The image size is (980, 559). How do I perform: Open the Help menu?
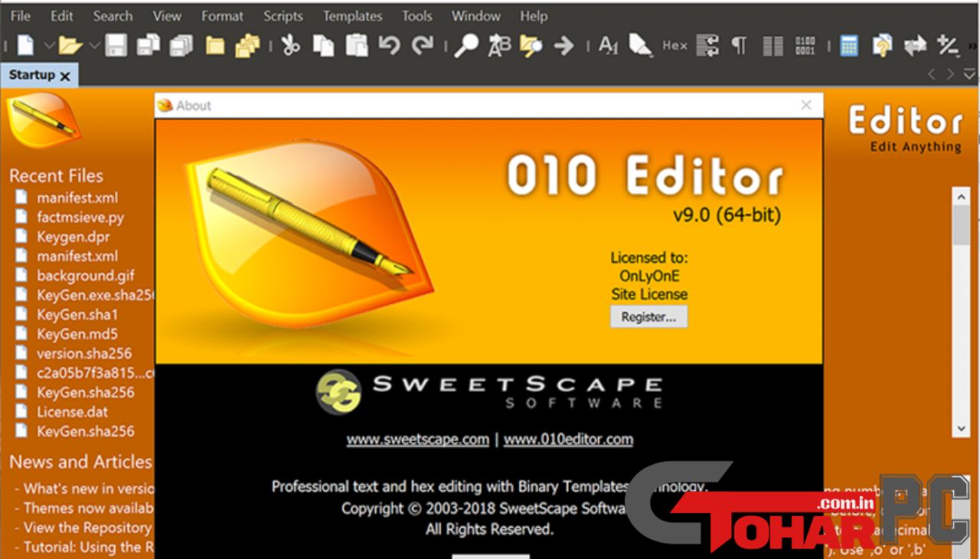pyautogui.click(x=534, y=15)
